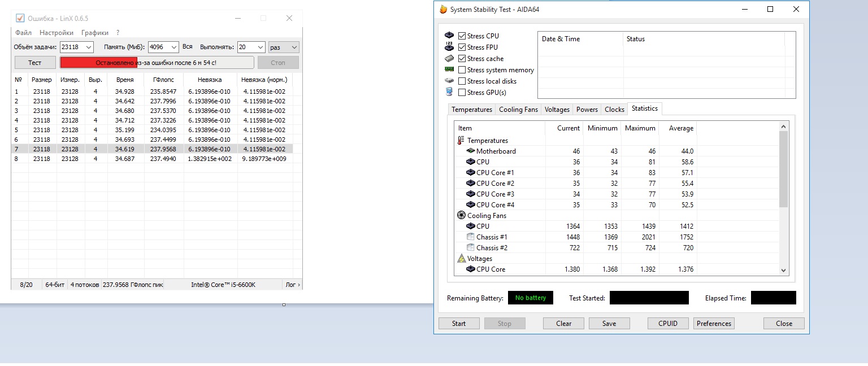Expand the 'Лог' panel in LinX status bar
The image size is (868, 366).
click(292, 285)
